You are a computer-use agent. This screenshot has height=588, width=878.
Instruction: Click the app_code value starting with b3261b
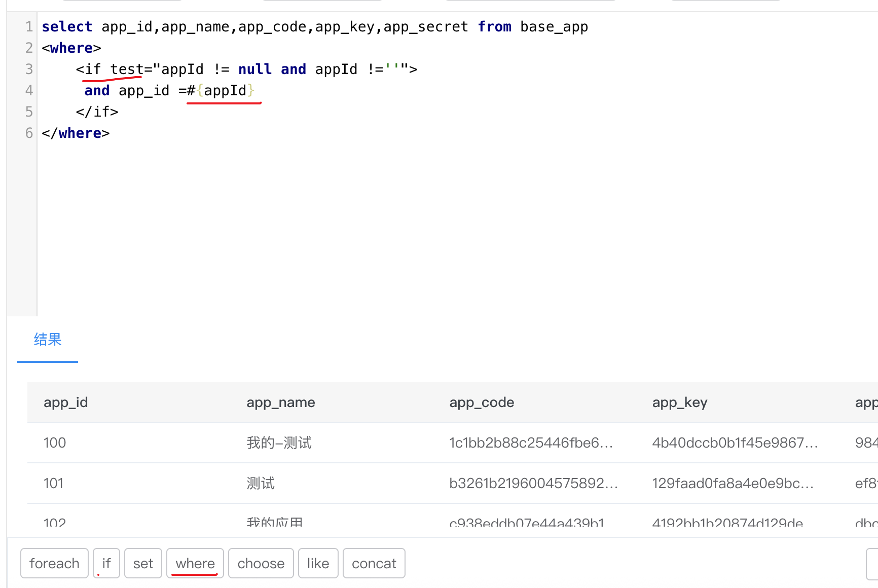point(533,484)
